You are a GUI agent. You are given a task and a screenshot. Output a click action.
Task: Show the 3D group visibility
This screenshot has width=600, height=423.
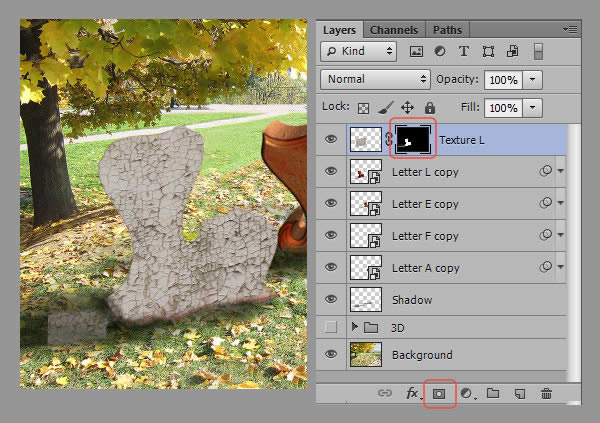pyautogui.click(x=332, y=327)
